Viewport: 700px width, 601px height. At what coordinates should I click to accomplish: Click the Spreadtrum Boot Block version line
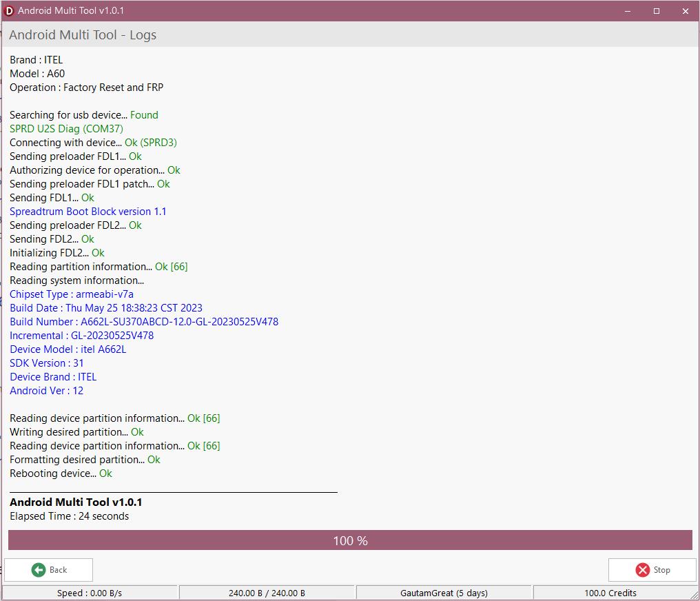click(x=87, y=211)
